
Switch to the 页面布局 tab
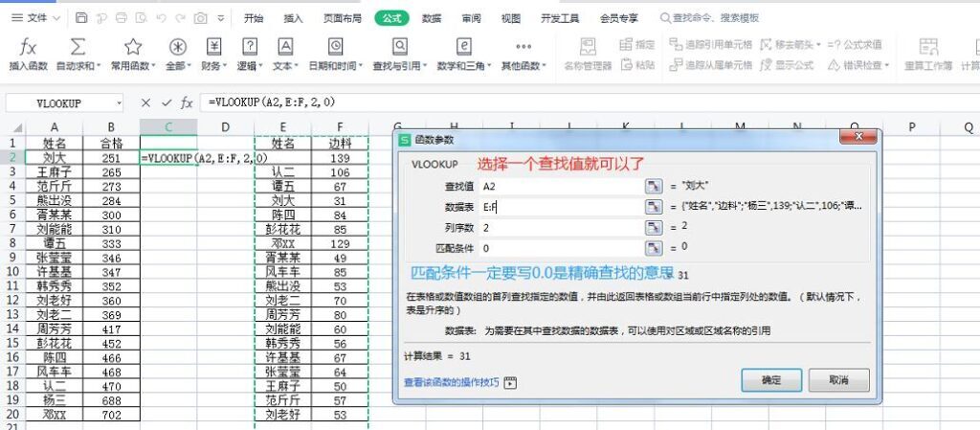343,18
